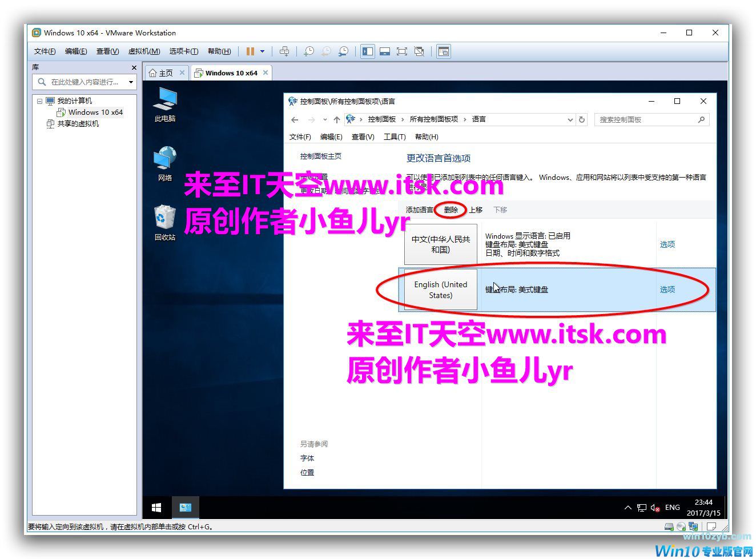Open VMware 查看(V) menu

[x=107, y=51]
